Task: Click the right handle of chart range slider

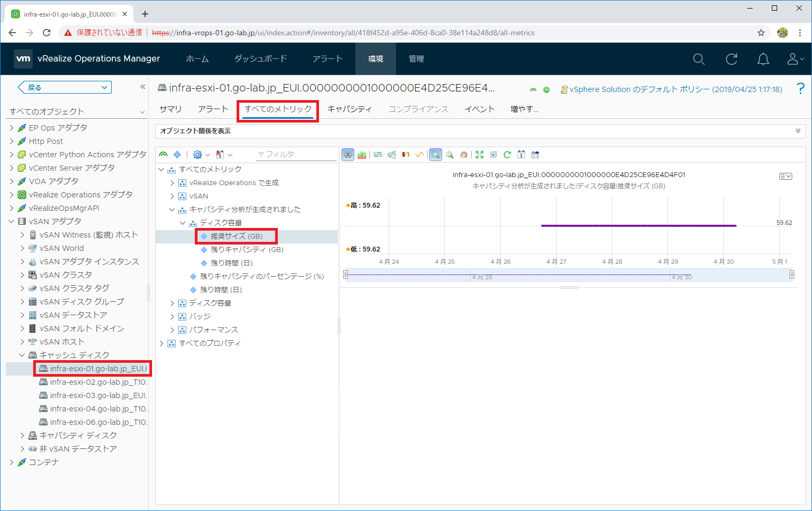Action: [x=792, y=274]
